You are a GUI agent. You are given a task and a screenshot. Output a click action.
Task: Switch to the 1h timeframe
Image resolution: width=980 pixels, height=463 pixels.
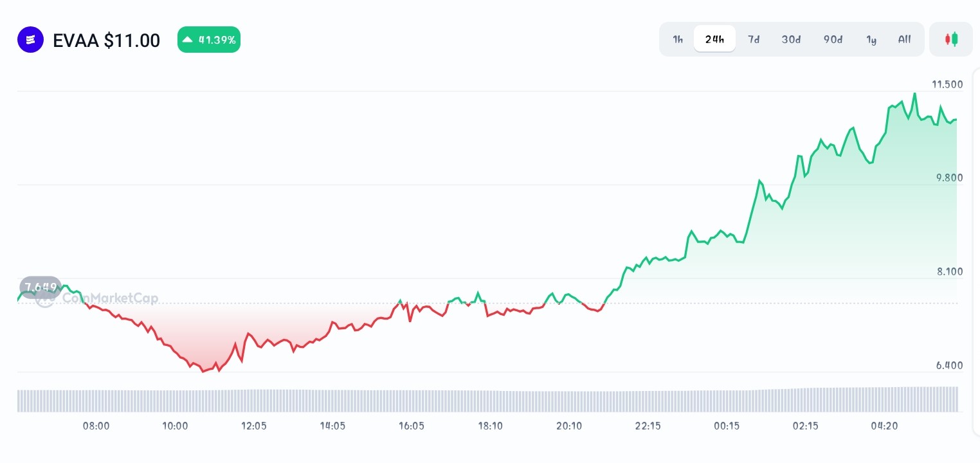pyautogui.click(x=678, y=39)
